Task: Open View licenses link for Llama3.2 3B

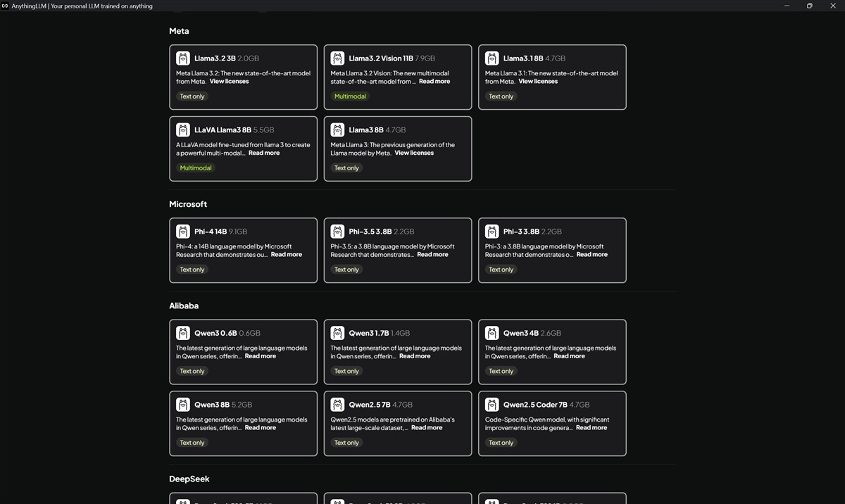Action: (x=229, y=82)
